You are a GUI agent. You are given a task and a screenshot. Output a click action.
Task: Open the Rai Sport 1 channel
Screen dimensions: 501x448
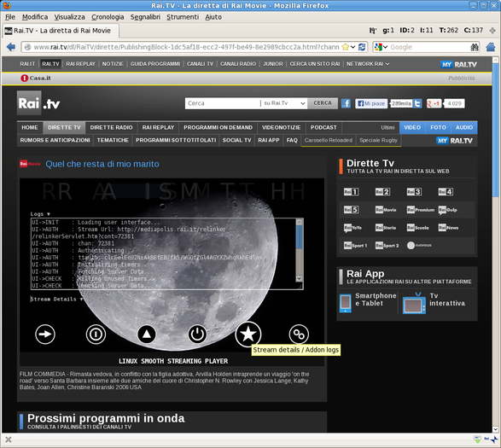pos(355,246)
